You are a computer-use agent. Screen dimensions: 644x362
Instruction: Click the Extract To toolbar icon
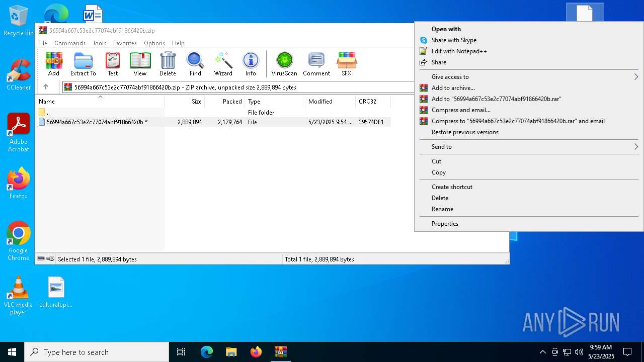[83, 64]
